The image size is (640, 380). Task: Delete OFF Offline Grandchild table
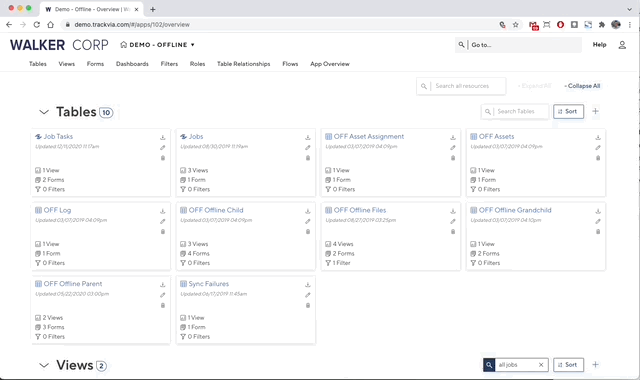pos(598,232)
